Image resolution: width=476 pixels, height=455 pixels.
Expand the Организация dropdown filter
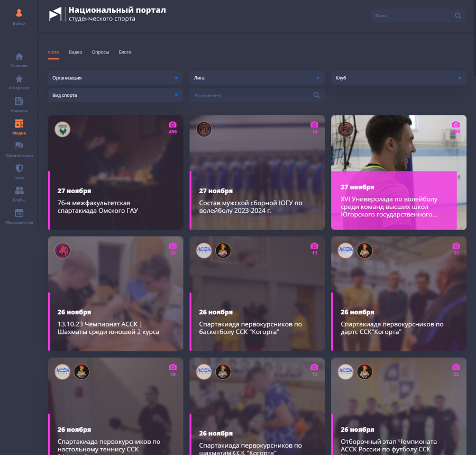pyautogui.click(x=115, y=78)
